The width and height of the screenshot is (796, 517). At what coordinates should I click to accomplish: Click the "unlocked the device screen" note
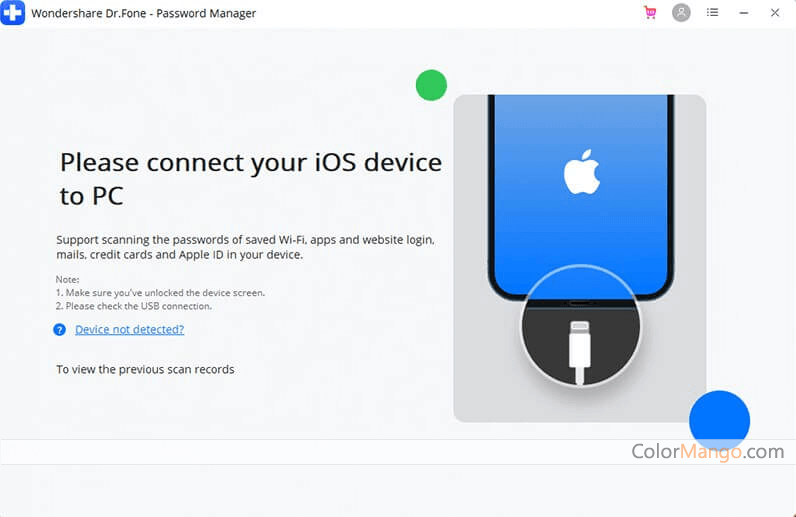tap(160, 293)
